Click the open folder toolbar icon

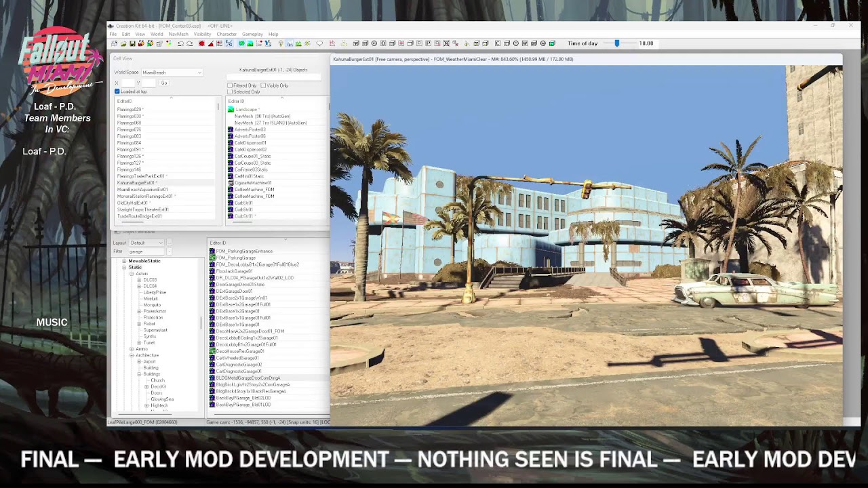pyautogui.click(x=124, y=43)
